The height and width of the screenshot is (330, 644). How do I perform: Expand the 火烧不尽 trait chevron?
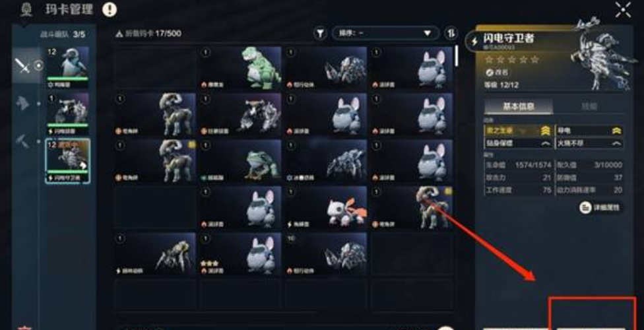tap(616, 143)
